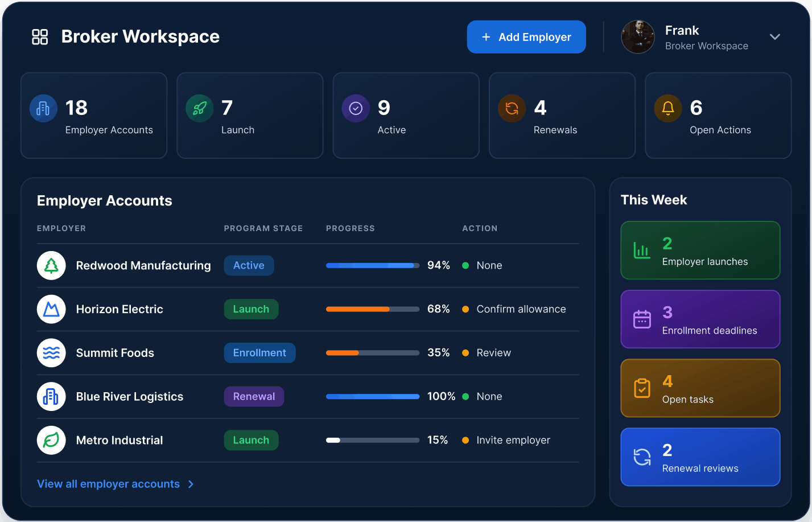812x522 pixels.
Task: Click the Active stage badge for Redwood Manufacturing
Action: click(x=249, y=266)
